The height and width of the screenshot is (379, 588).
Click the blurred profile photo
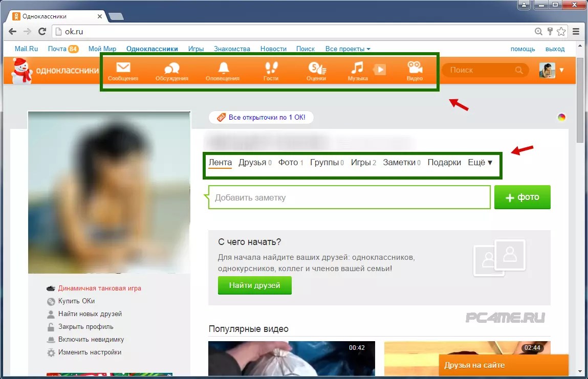click(x=109, y=192)
